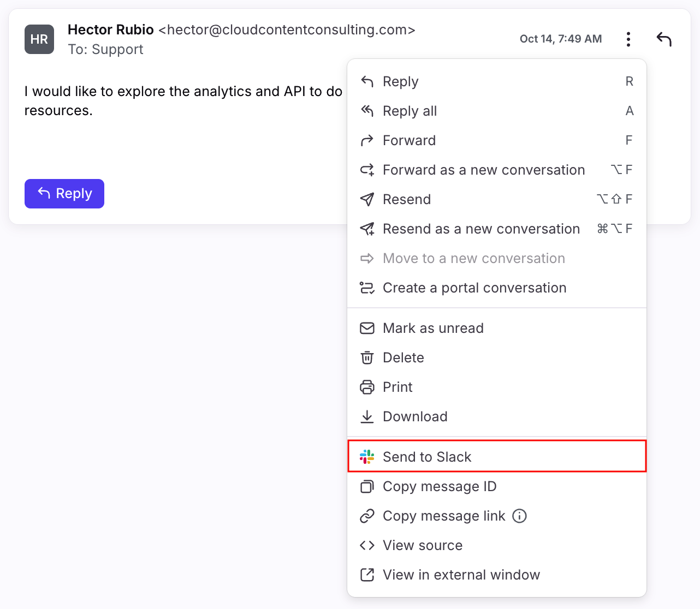Choose Resend from the menu
This screenshot has height=609, width=700.
click(x=406, y=199)
